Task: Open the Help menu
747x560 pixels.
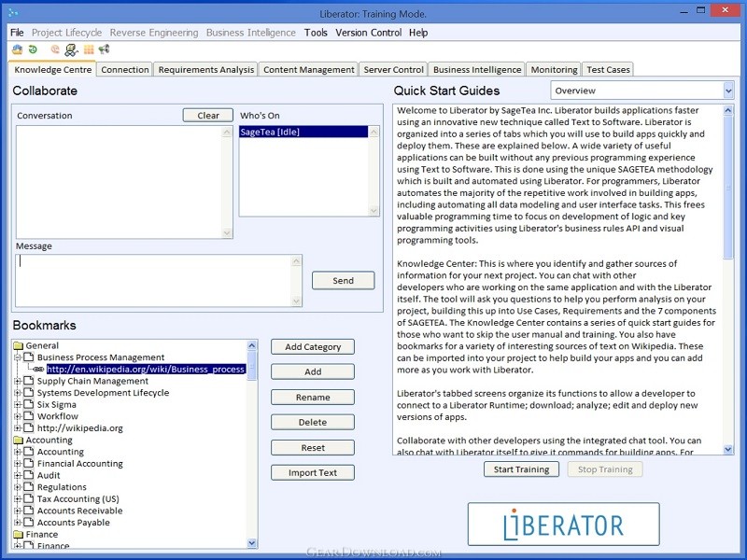Action: point(418,33)
